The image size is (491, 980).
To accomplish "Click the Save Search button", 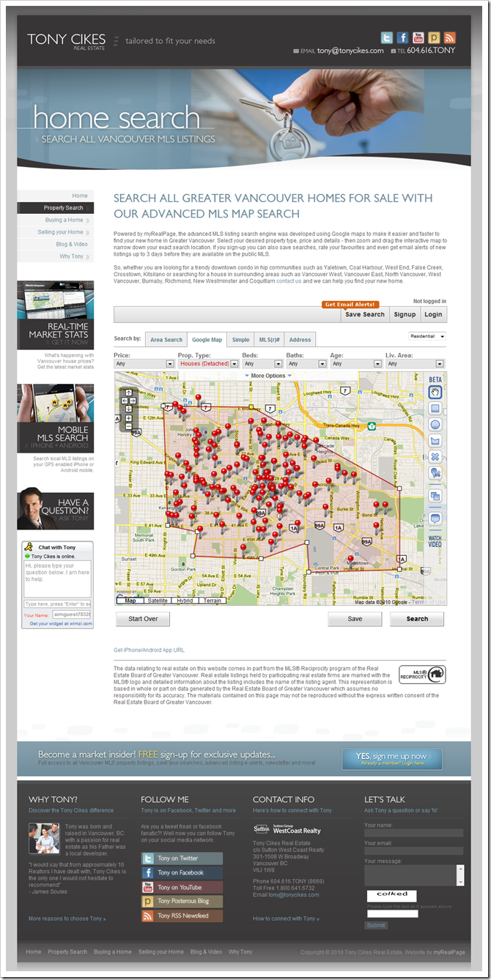I will [x=365, y=314].
